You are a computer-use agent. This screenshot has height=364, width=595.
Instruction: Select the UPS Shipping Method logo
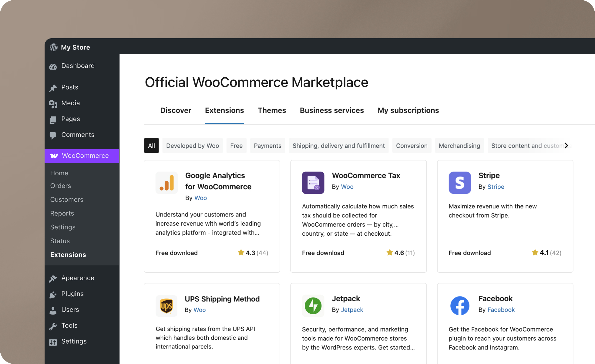pyautogui.click(x=166, y=306)
